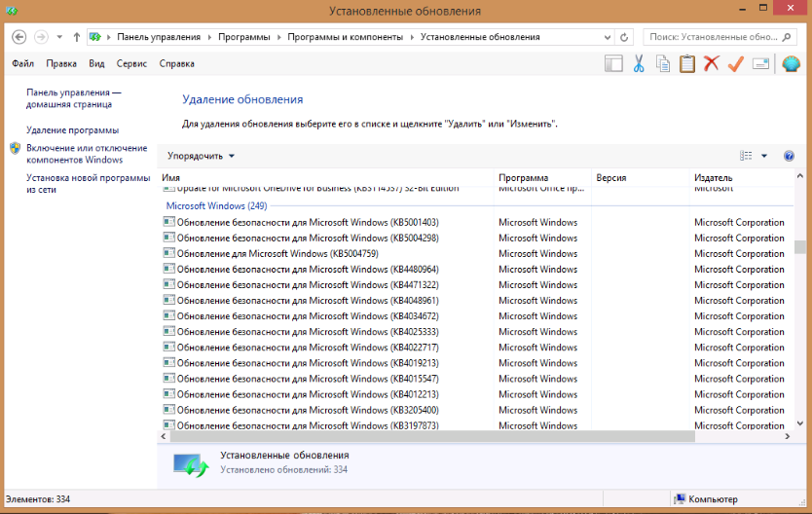This screenshot has height=514, width=812.
Task: Open the Вид menu
Action: 96,63
